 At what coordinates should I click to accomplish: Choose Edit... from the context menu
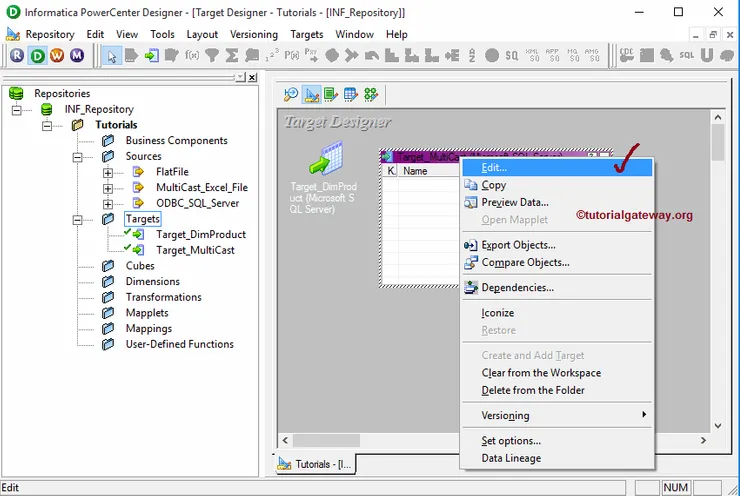pyautogui.click(x=557, y=168)
